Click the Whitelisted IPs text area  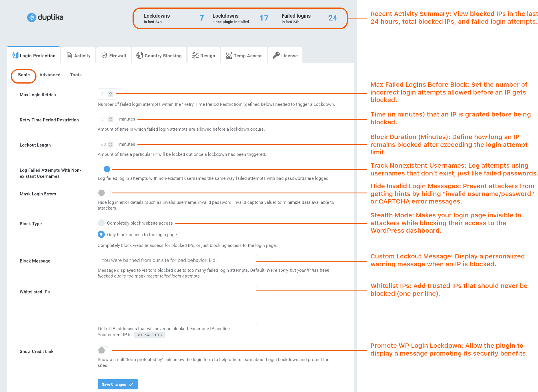(177, 305)
